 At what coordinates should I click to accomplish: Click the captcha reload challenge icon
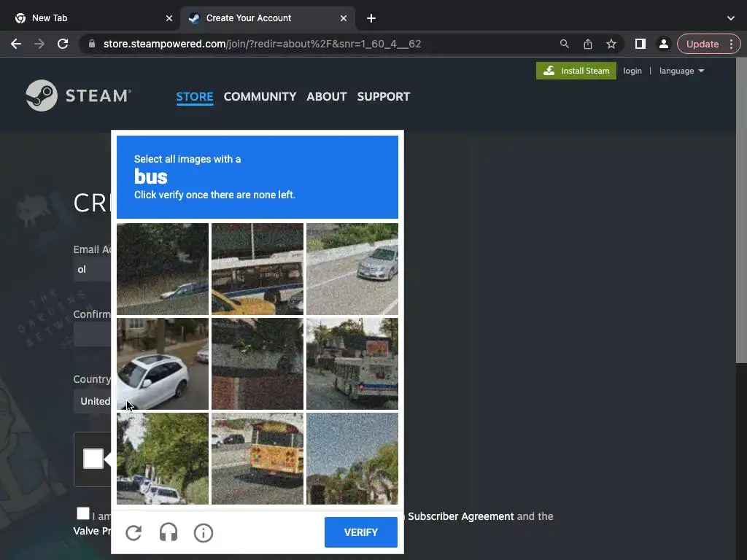tap(134, 532)
